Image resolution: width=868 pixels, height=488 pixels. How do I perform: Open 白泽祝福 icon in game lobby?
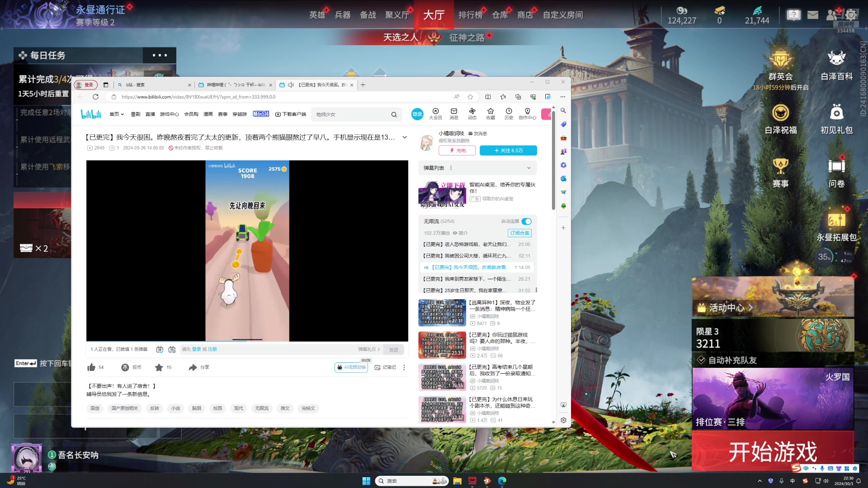(x=781, y=119)
